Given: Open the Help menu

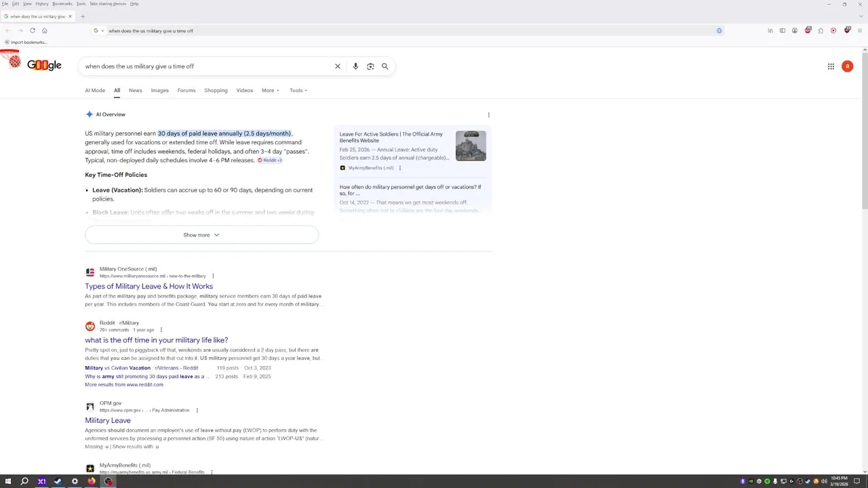Looking at the screenshot, I should [134, 4].
